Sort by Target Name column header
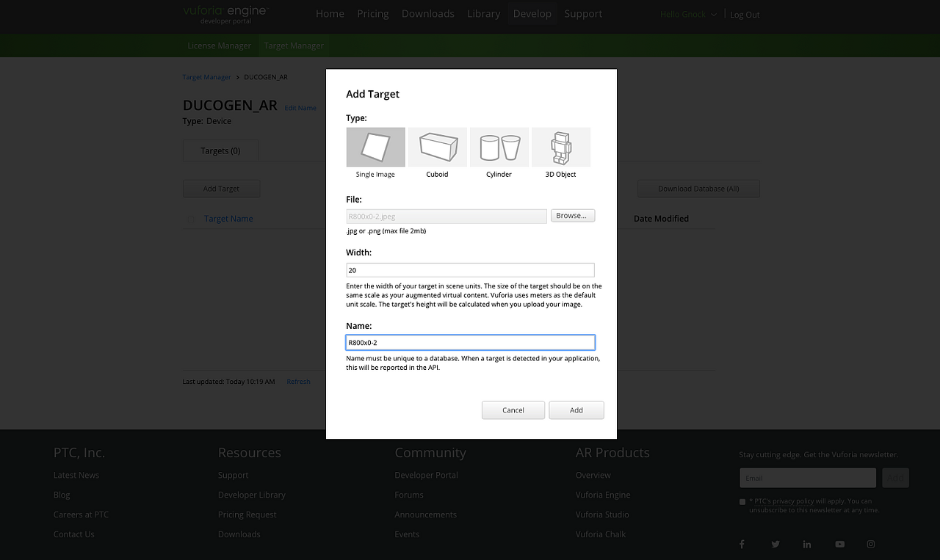The image size is (940, 560). (228, 219)
